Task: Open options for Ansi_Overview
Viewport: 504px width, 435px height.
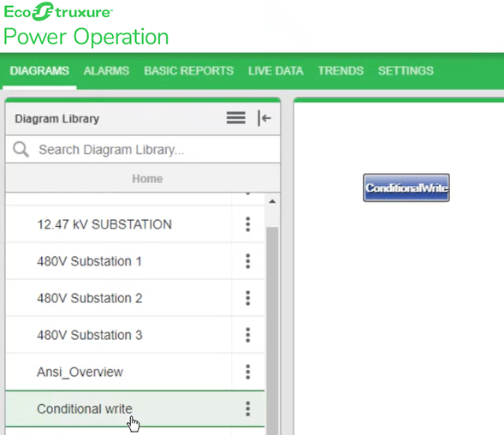Action: pos(248,372)
